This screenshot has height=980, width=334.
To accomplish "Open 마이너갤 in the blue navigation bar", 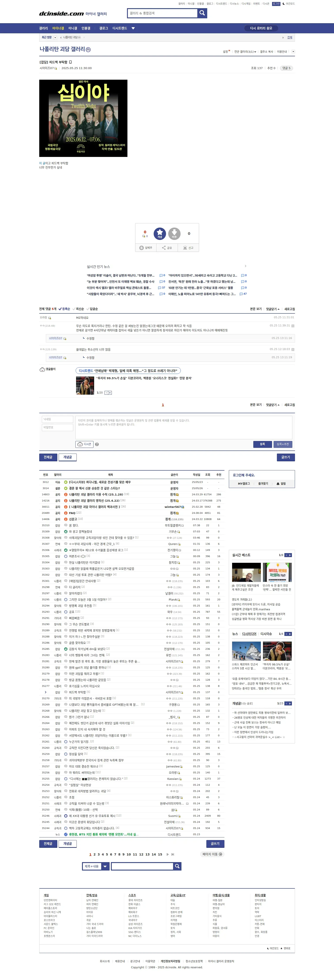I will pos(58,28).
